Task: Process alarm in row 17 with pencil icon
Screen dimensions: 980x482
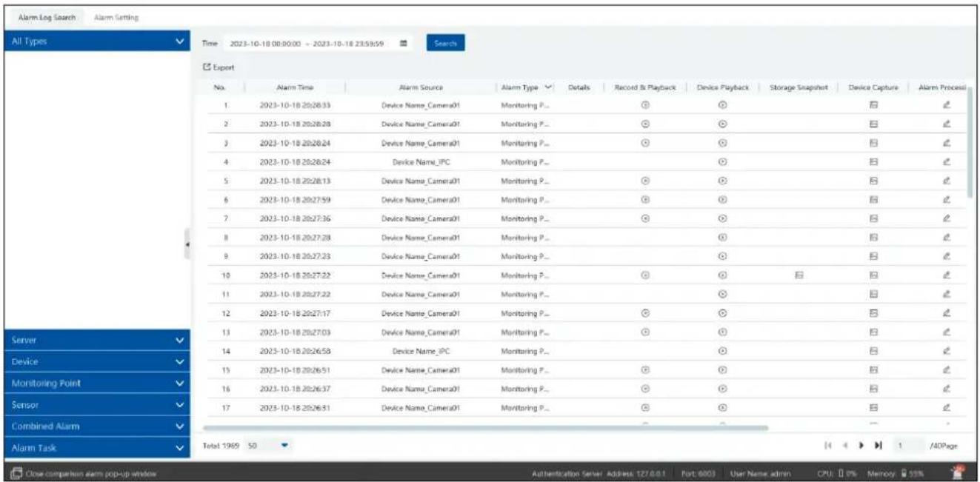Action: pyautogui.click(x=946, y=406)
